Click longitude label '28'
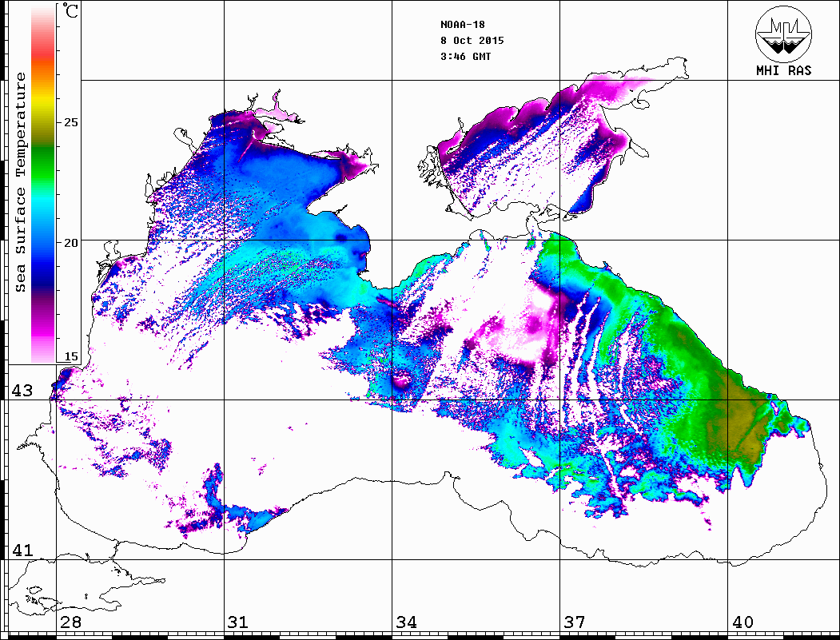 pyautogui.click(x=70, y=622)
